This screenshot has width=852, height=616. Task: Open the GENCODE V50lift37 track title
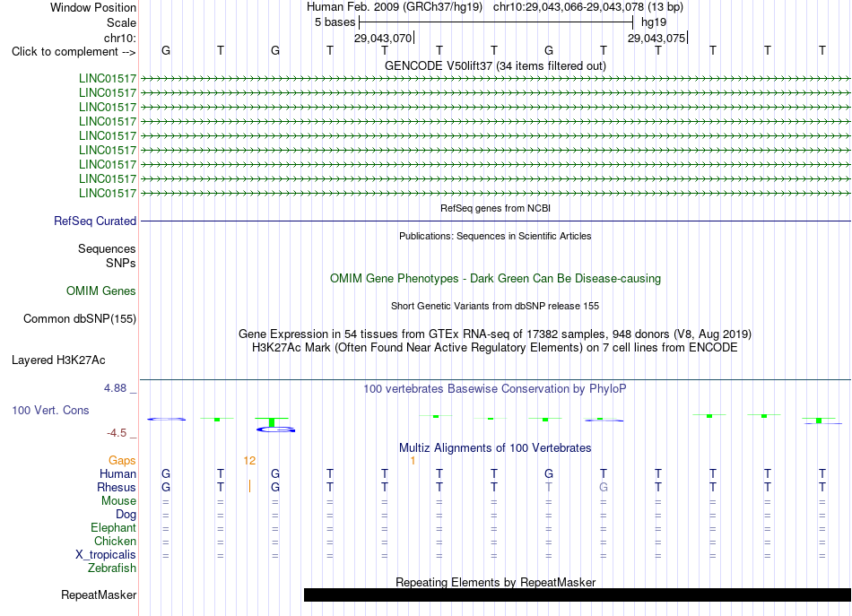click(x=496, y=65)
